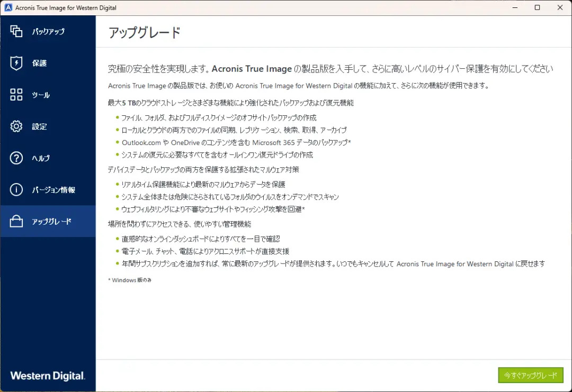This screenshot has width=572, height=392.
Task: Click the デバイスデータとバックアップ malware section heading
Action: [x=203, y=169]
